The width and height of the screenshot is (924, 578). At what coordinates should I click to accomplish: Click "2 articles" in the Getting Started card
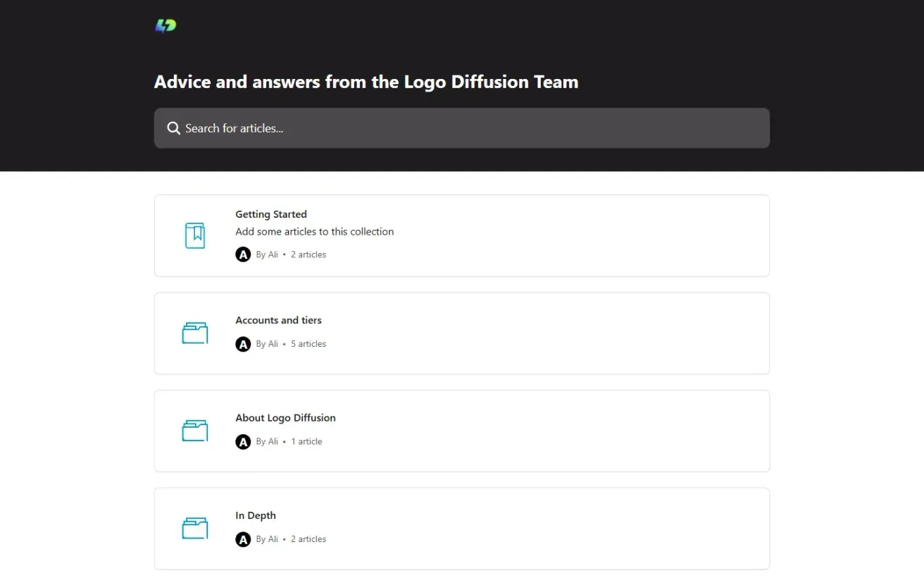click(x=308, y=254)
